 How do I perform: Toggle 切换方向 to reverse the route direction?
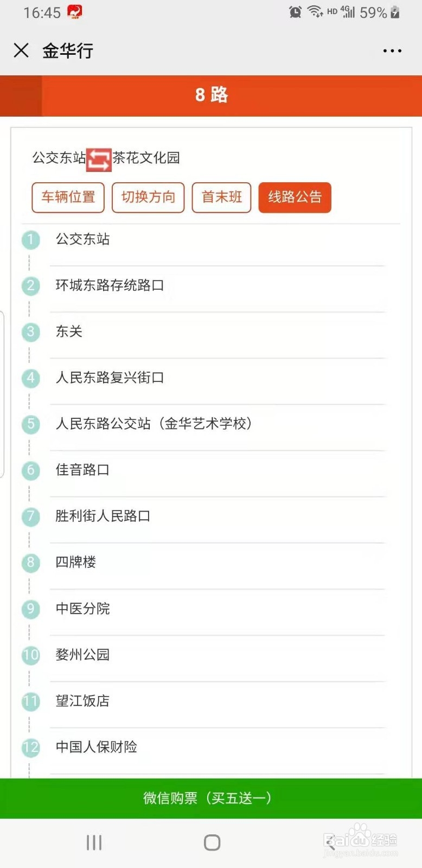point(148,197)
